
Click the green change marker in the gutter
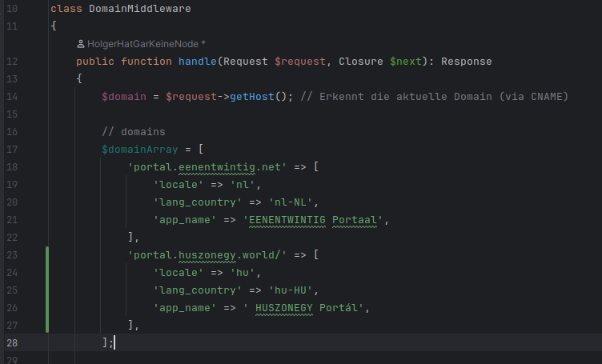47,289
